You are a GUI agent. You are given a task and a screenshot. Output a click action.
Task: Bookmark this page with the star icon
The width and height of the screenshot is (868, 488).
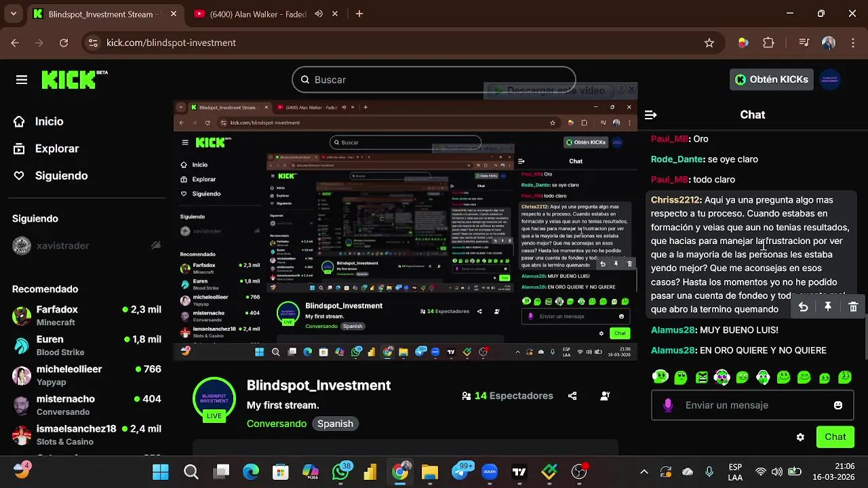[x=709, y=43]
